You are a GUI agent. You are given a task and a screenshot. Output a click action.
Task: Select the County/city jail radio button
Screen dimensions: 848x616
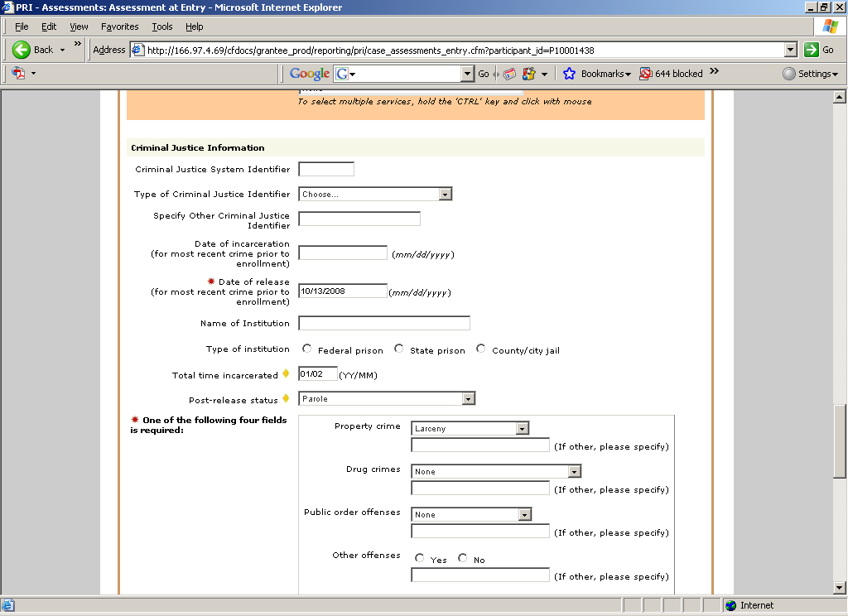pyautogui.click(x=481, y=349)
